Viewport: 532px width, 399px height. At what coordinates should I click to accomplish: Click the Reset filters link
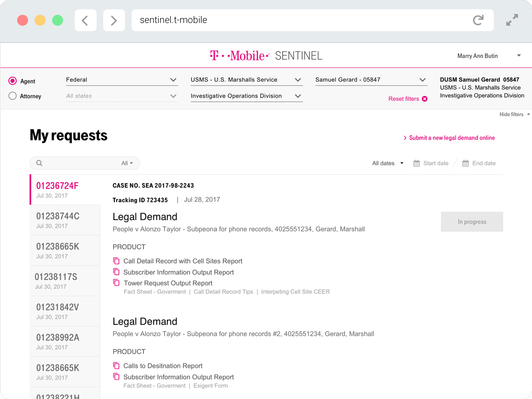point(403,99)
